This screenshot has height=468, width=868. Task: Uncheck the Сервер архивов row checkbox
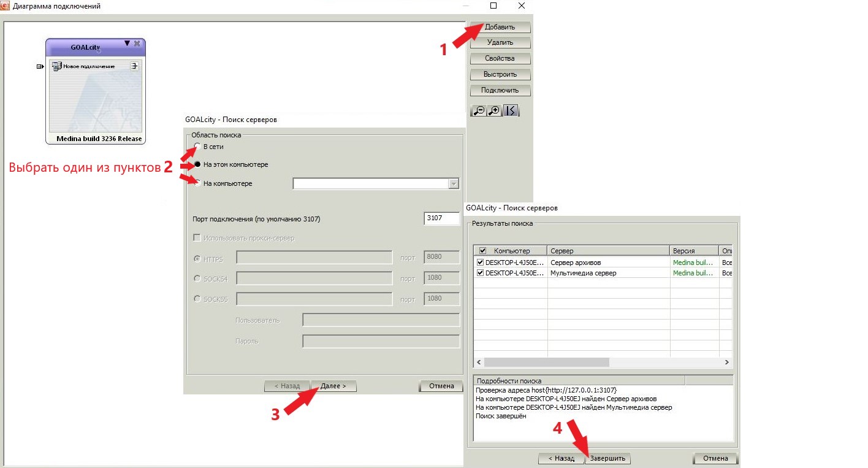tap(481, 263)
